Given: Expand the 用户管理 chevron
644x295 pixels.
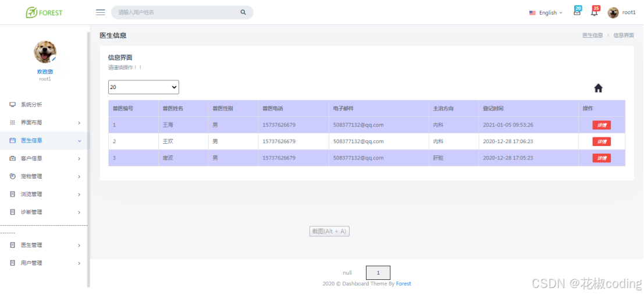Looking at the screenshot, I should tap(79, 264).
